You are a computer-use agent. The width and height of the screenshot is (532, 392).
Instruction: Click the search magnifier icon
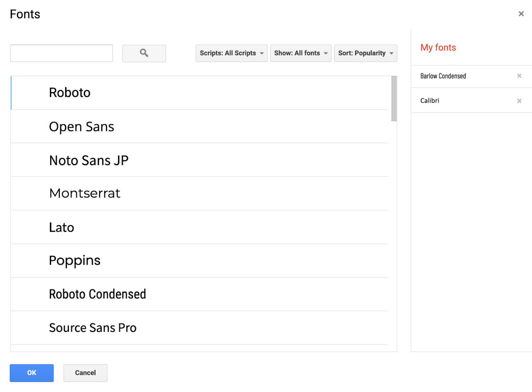144,53
